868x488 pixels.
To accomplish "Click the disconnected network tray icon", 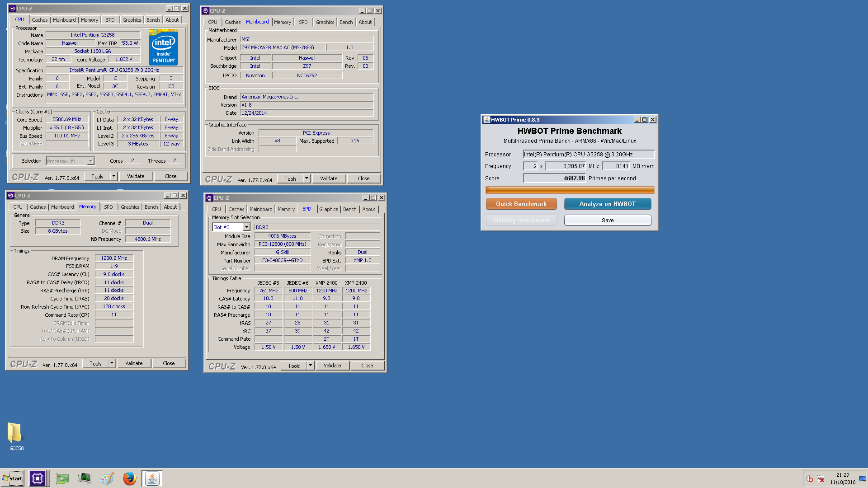I will click(821, 479).
